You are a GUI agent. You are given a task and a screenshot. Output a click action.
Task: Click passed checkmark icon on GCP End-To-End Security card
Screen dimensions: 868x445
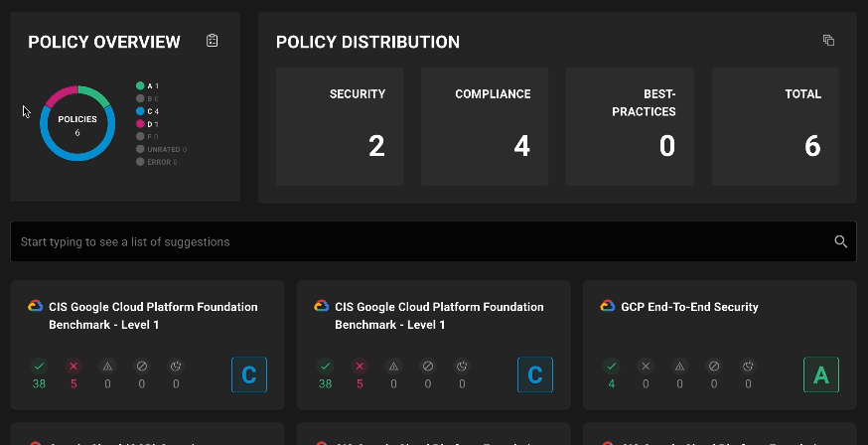pyautogui.click(x=611, y=366)
